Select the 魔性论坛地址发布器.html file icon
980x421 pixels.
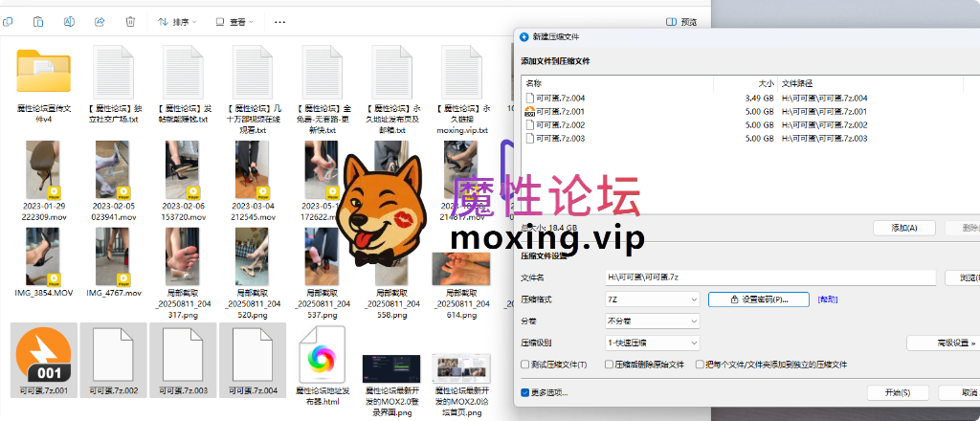318,354
